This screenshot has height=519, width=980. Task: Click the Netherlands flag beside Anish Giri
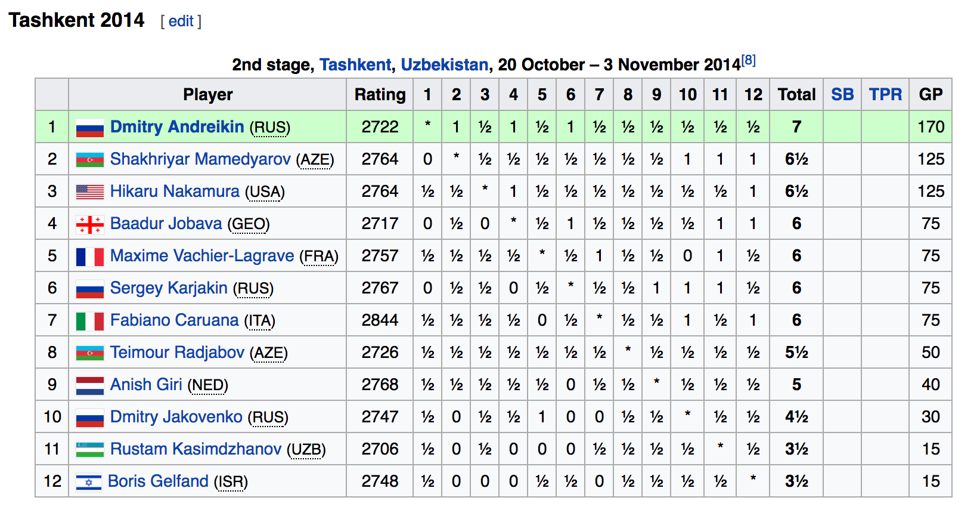tap(90, 385)
